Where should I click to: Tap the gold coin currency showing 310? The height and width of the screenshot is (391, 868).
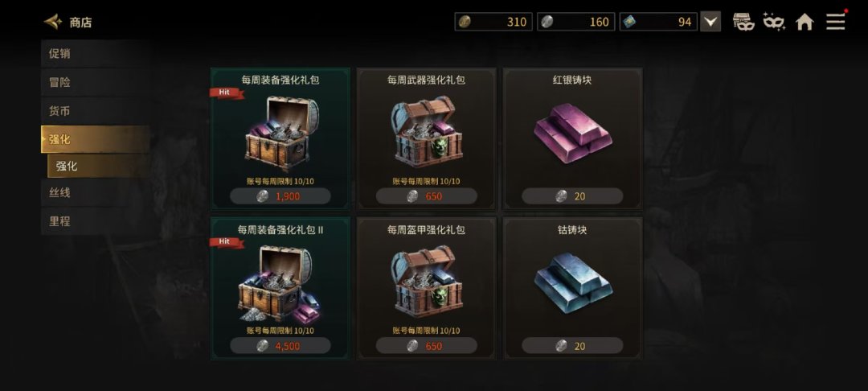pos(493,22)
